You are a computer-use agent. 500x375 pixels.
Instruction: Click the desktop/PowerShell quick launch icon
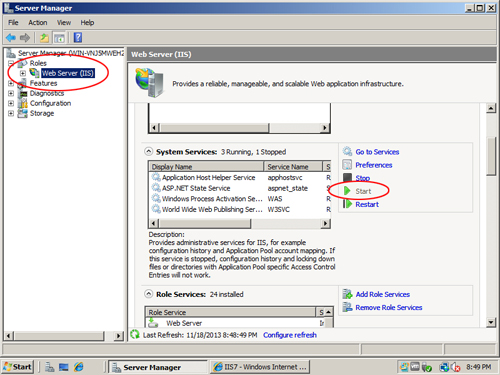coord(64,367)
